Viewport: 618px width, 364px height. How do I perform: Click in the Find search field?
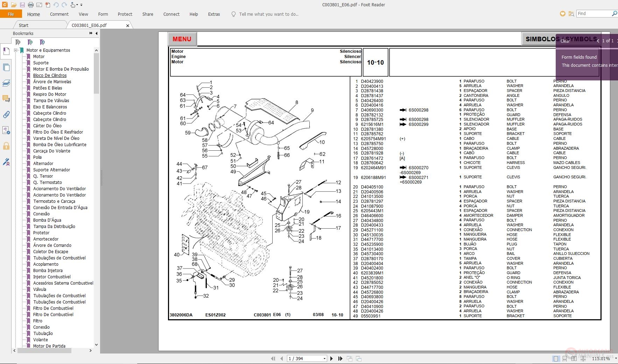pyautogui.click(x=594, y=14)
